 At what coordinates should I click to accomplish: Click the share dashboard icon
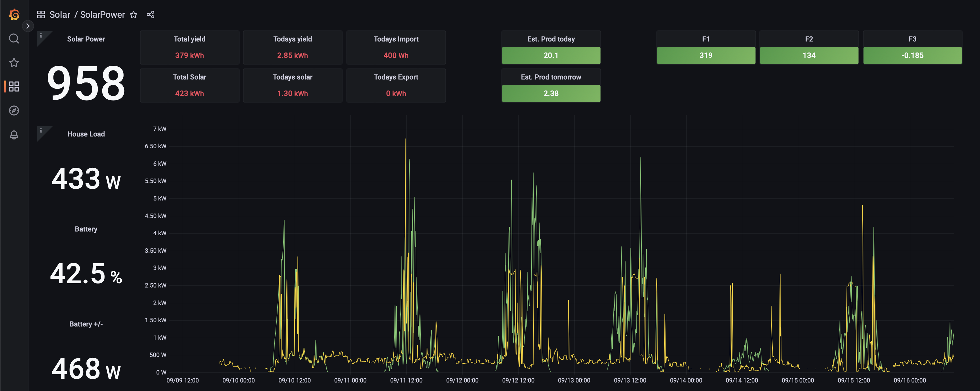[151, 14]
